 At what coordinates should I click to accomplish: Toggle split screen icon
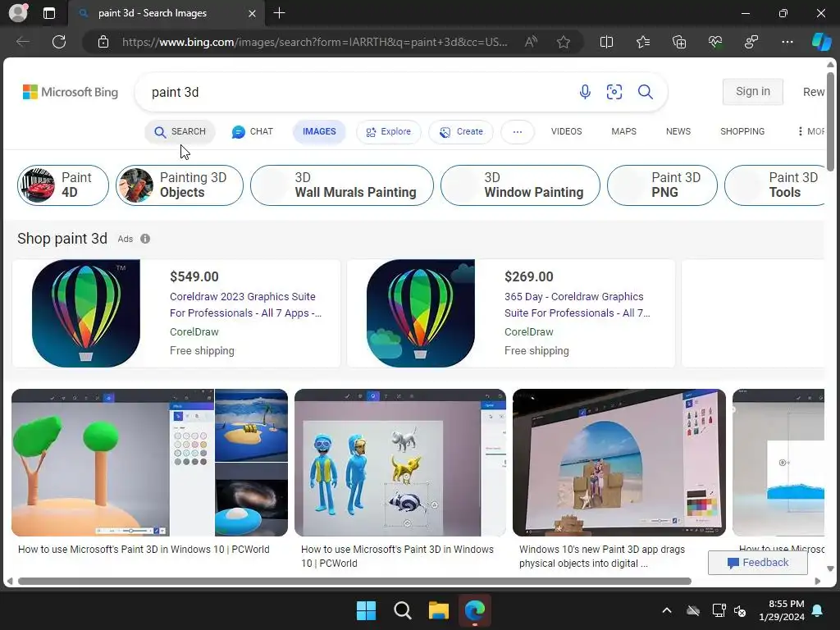click(x=606, y=42)
